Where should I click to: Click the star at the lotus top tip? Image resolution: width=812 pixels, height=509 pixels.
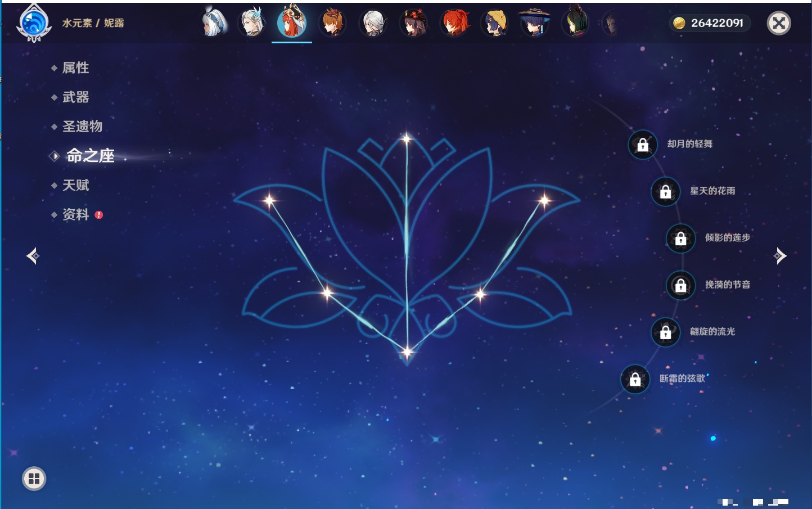pos(407,138)
